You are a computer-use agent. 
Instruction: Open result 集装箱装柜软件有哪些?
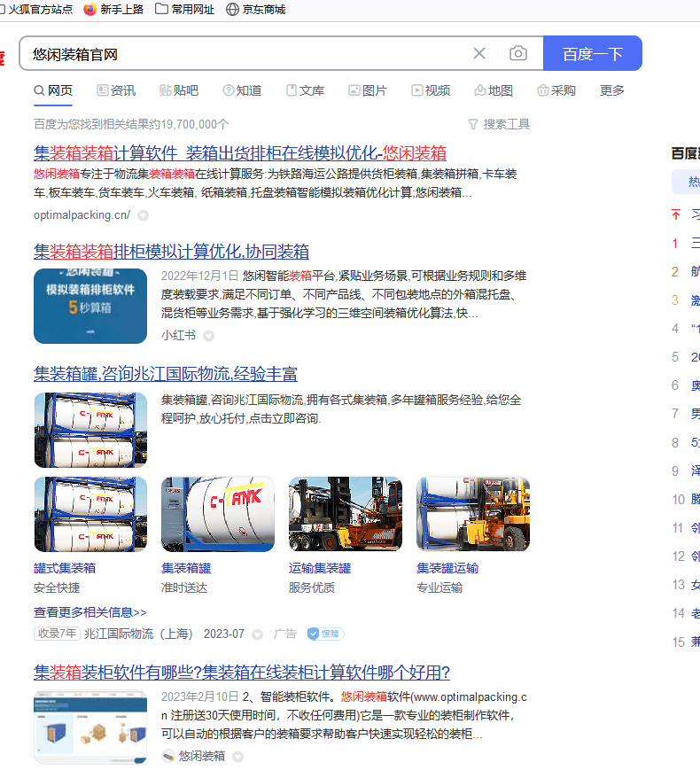pos(242,673)
